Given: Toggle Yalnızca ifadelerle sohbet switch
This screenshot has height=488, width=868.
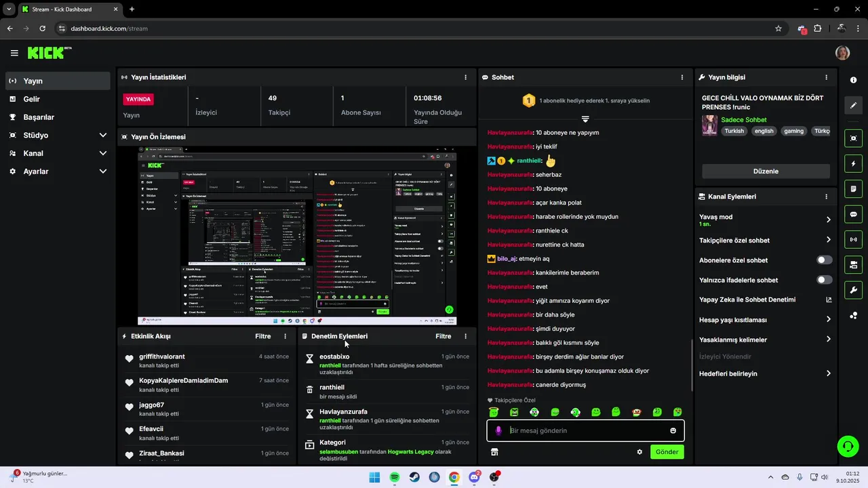Looking at the screenshot, I should click(825, 280).
